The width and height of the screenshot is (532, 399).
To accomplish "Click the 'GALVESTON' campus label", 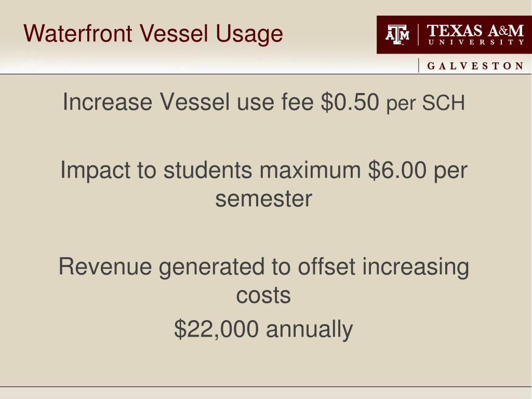I will point(475,66).
